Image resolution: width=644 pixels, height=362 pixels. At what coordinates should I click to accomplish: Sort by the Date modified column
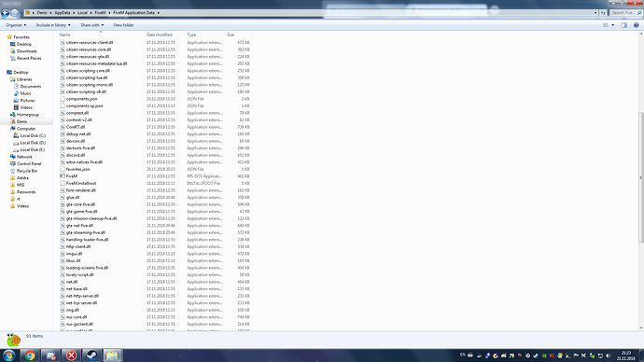[x=160, y=35]
